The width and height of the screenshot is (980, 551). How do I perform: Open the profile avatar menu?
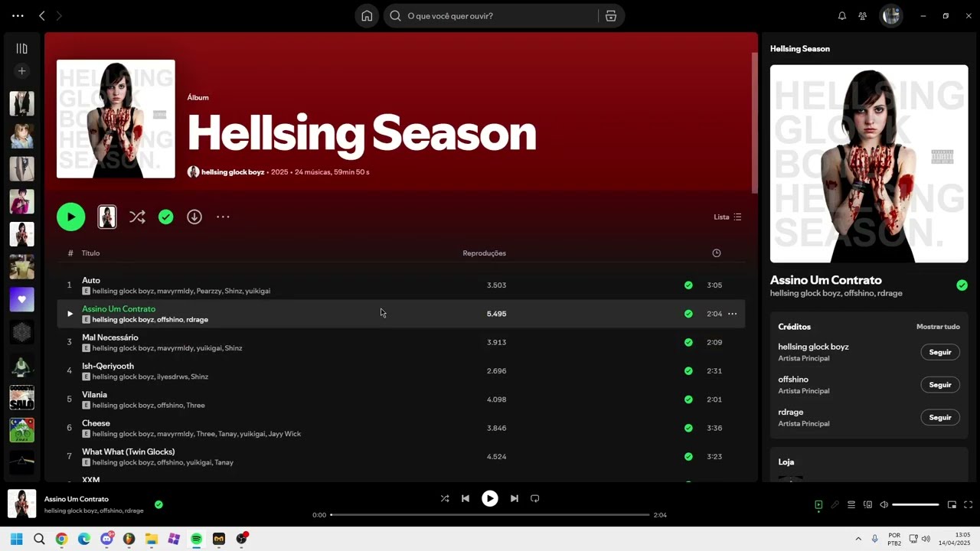click(890, 15)
